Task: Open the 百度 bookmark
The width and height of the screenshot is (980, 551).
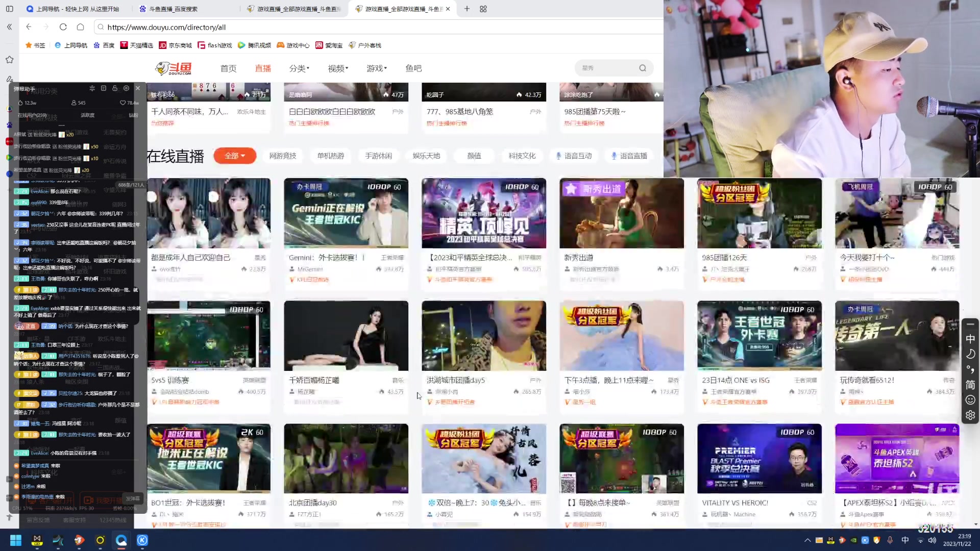Action: click(104, 45)
